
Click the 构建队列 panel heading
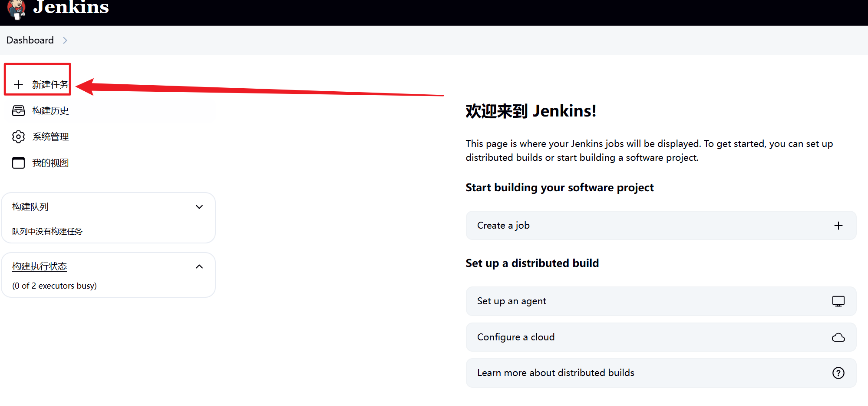pyautogui.click(x=30, y=206)
